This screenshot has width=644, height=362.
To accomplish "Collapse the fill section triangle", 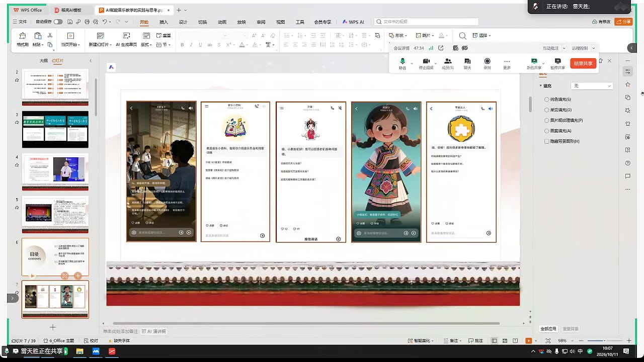I will click(x=541, y=86).
